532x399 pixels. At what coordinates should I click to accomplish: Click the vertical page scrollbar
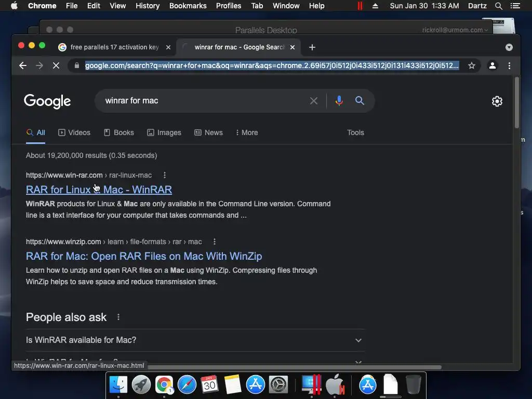[517, 103]
